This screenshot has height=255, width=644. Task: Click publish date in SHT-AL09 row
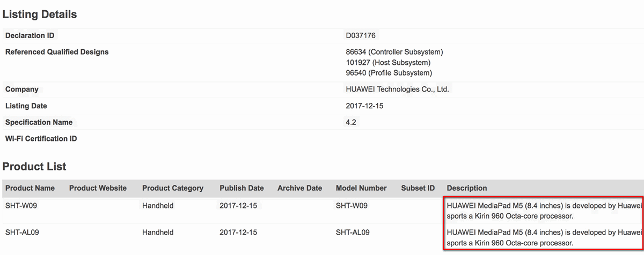click(x=238, y=232)
